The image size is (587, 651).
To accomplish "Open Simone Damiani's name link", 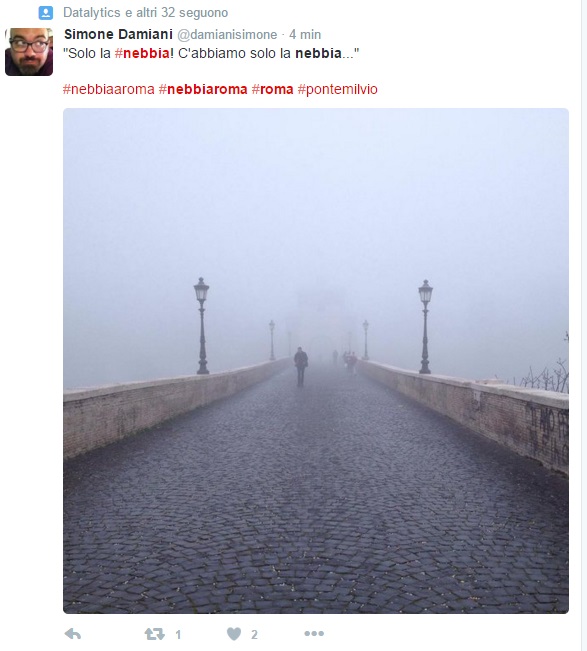I will click(118, 34).
